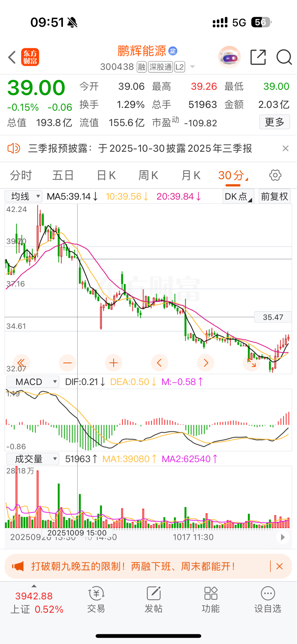Open the chart settings gear icon
The width and height of the screenshot is (297, 644).
(x=275, y=175)
